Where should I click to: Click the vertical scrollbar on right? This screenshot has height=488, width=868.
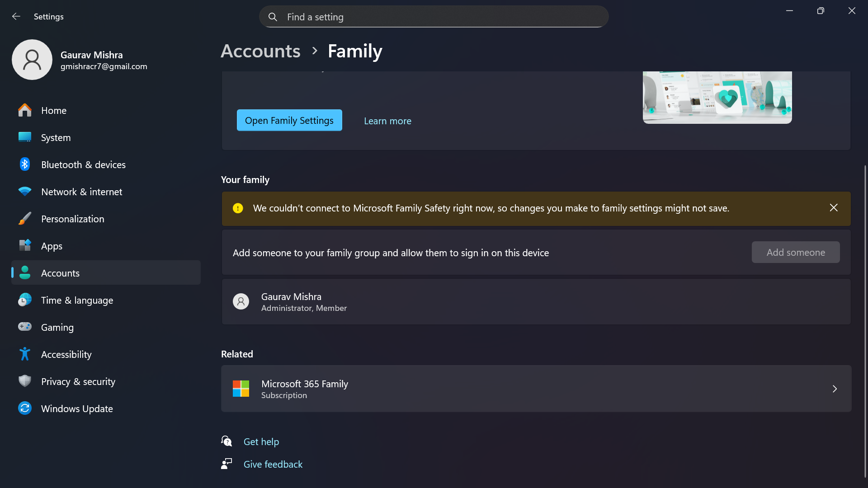(865, 321)
